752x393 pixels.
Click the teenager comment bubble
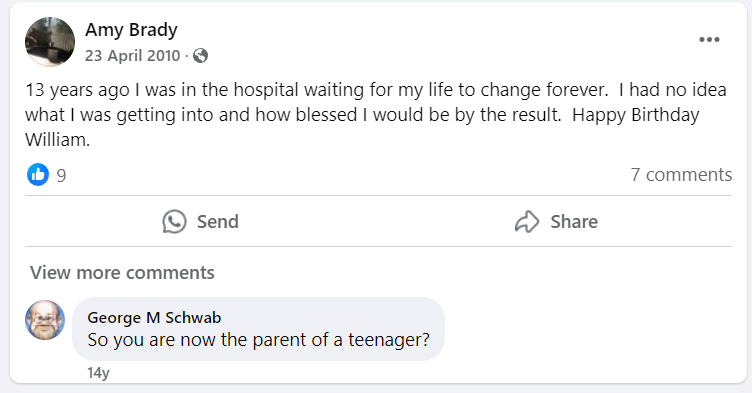click(258, 329)
